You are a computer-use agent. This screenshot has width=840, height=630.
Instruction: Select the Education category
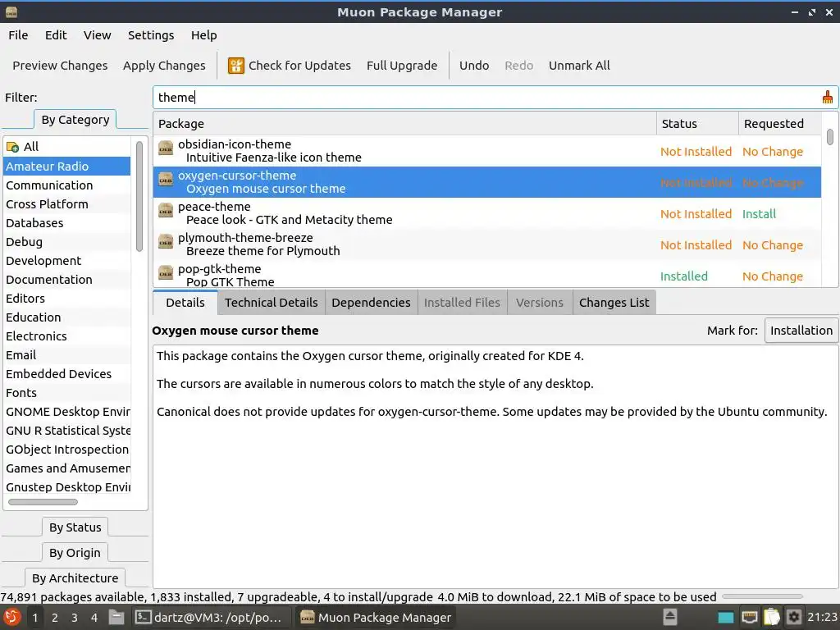(66, 317)
